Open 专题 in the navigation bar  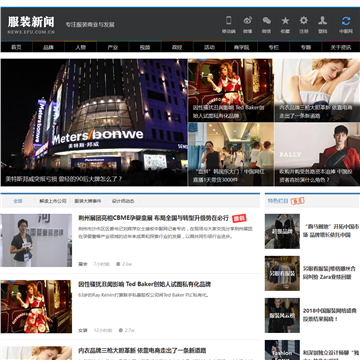pos(306,47)
